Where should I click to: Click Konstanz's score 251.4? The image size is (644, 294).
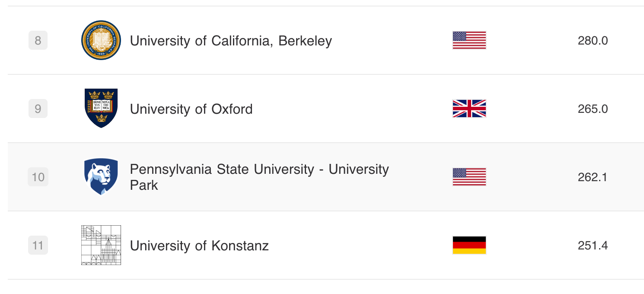593,246
